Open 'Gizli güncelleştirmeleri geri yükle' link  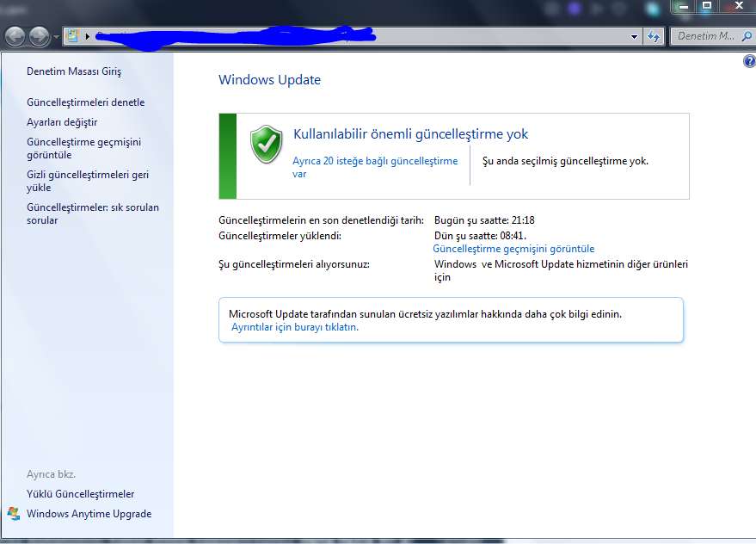87,181
